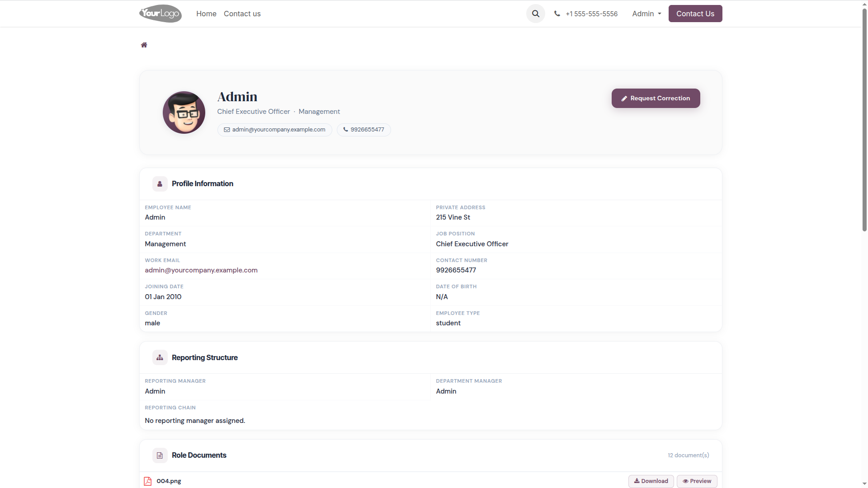Click the '01 Jan 2010' joining date

pyautogui.click(x=163, y=297)
